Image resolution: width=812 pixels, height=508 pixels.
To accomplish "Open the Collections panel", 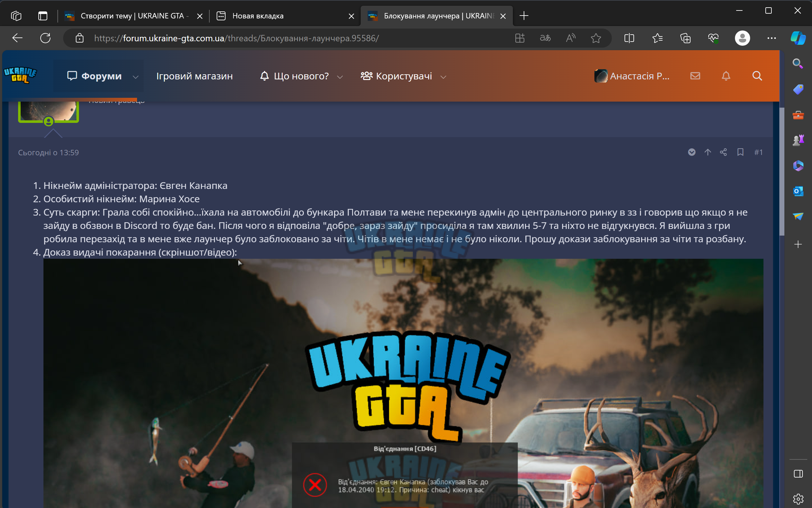I will click(685, 38).
